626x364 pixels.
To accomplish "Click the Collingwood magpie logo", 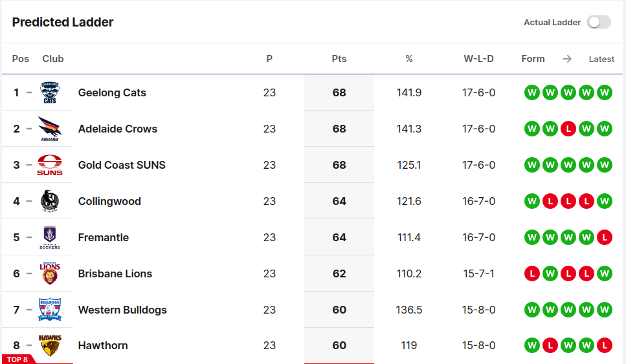I will (x=50, y=201).
